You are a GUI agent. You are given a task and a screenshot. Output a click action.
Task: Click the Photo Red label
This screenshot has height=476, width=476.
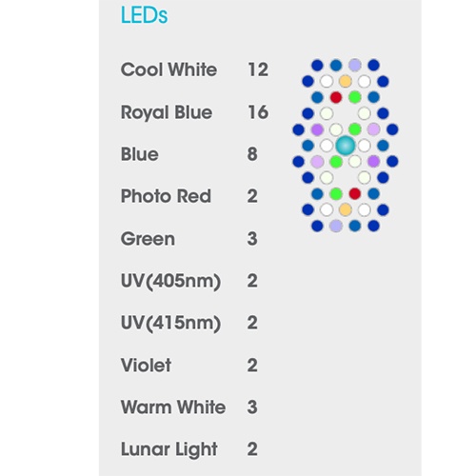tap(166, 196)
